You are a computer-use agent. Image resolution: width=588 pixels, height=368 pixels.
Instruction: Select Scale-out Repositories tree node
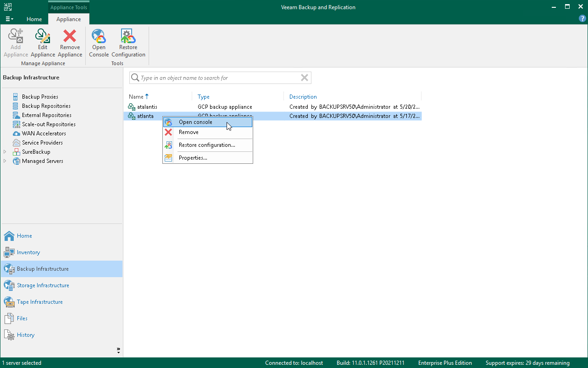click(x=49, y=124)
